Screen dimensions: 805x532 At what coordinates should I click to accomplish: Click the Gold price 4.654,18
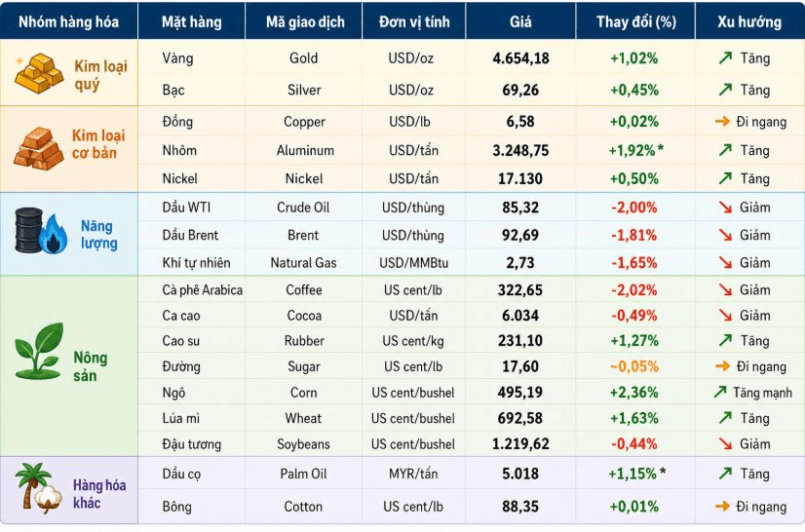[x=520, y=58]
